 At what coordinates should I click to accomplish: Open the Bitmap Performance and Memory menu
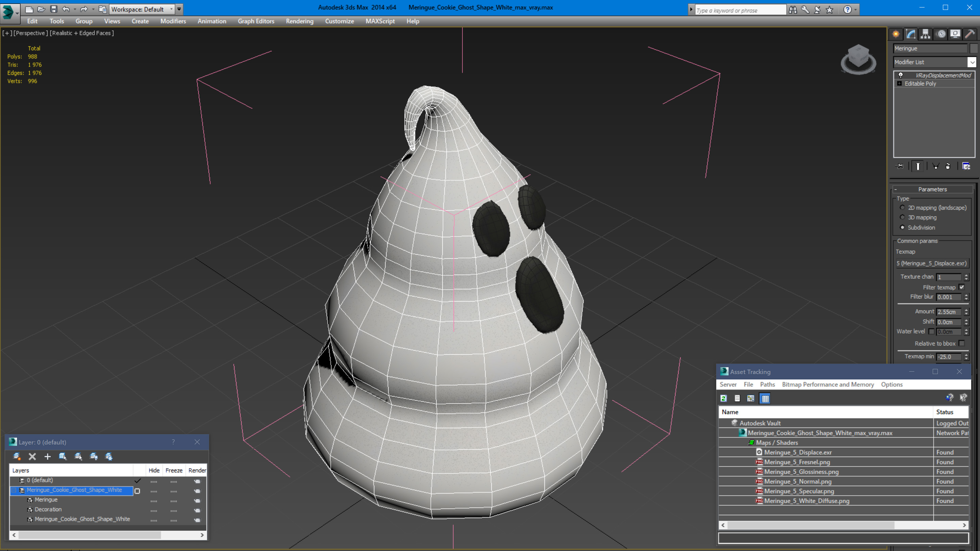tap(828, 384)
